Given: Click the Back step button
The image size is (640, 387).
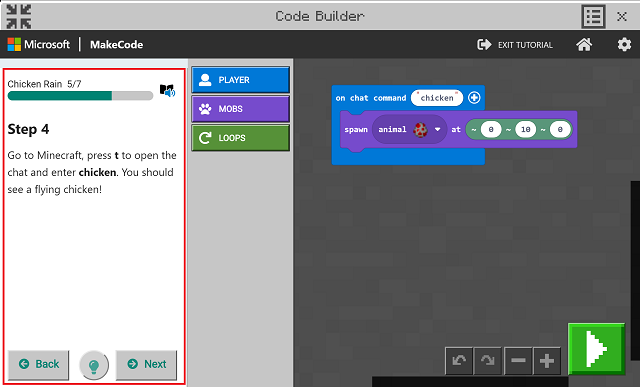Looking at the screenshot, I should point(39,364).
